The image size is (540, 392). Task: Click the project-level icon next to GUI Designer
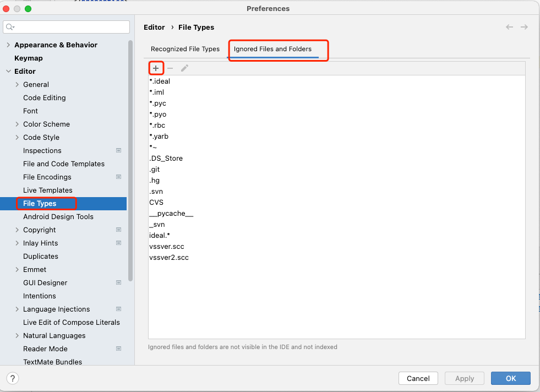click(118, 283)
